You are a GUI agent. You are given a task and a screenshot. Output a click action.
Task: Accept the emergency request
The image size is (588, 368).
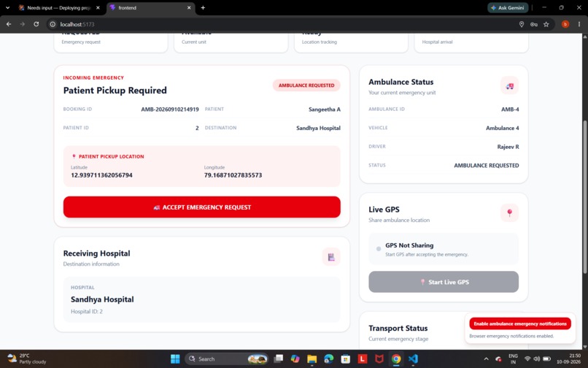[x=202, y=207]
